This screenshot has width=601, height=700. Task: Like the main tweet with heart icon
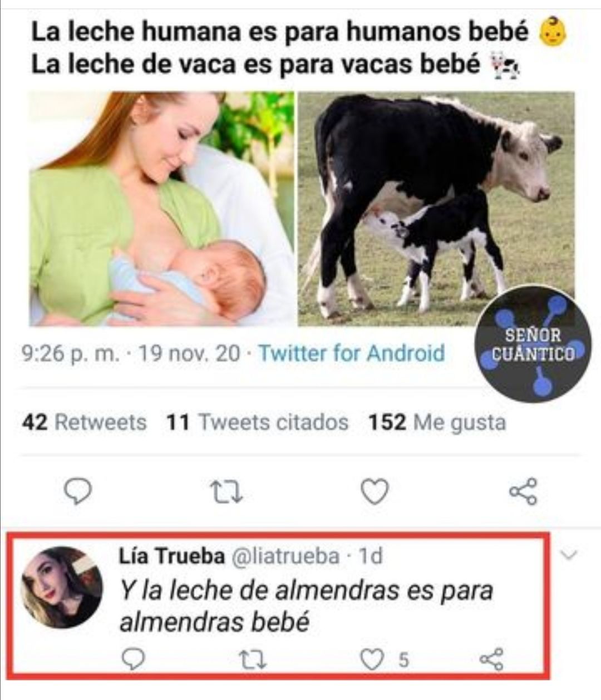(375, 491)
